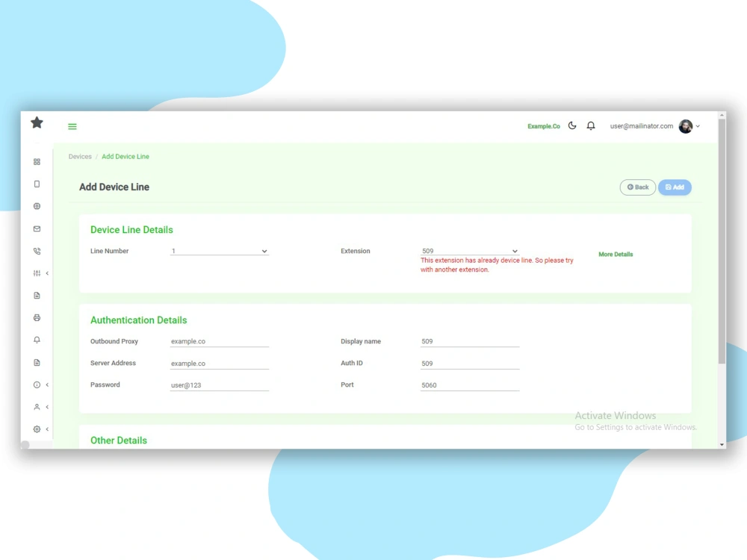Click the Example.Co company label

[544, 126]
